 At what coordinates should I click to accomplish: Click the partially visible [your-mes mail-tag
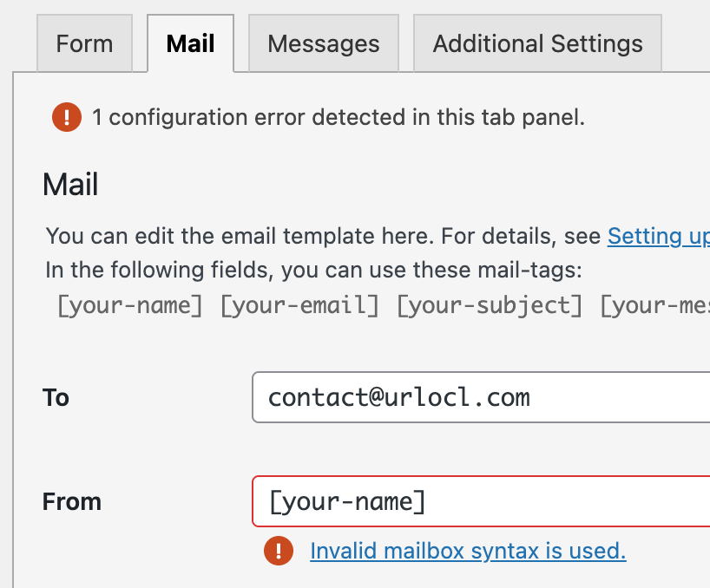[654, 305]
